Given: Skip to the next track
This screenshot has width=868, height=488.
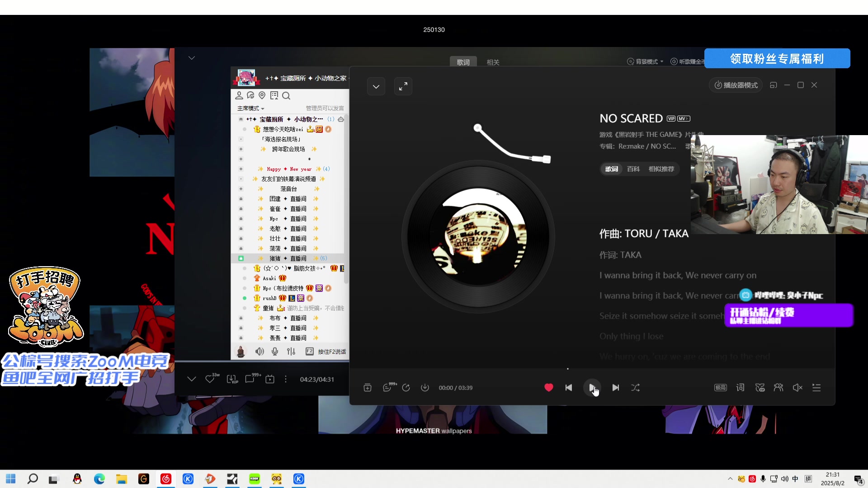Looking at the screenshot, I should click(616, 388).
